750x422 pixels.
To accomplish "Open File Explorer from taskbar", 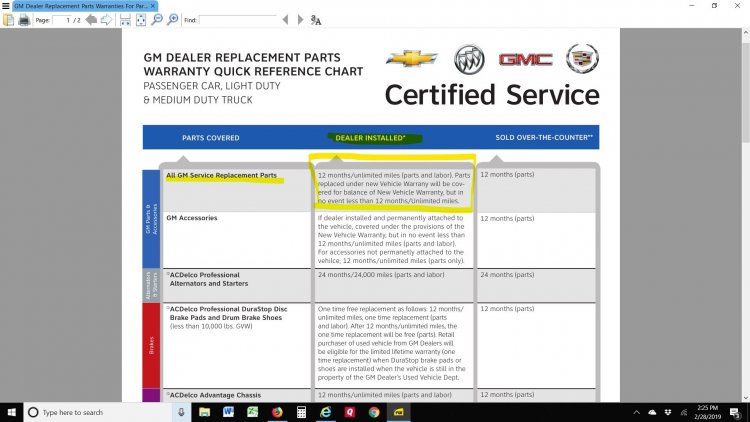I will pyautogui.click(x=204, y=412).
